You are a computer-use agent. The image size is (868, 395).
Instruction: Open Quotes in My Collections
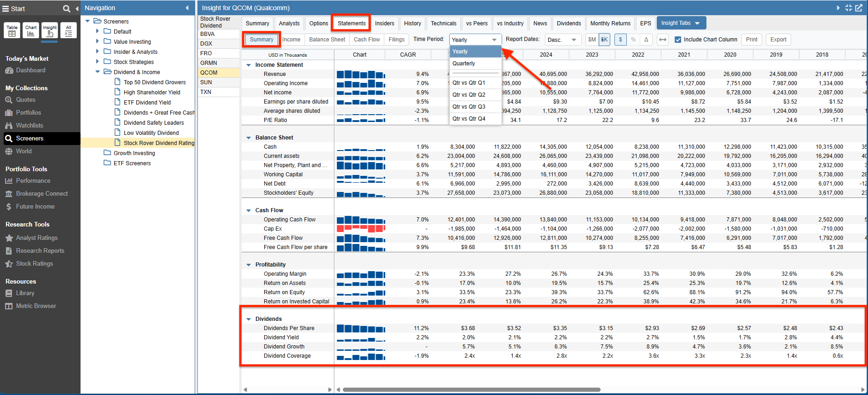click(25, 100)
